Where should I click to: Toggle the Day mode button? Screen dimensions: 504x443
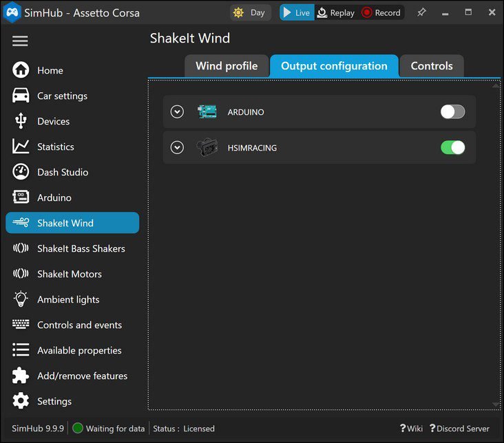(250, 12)
